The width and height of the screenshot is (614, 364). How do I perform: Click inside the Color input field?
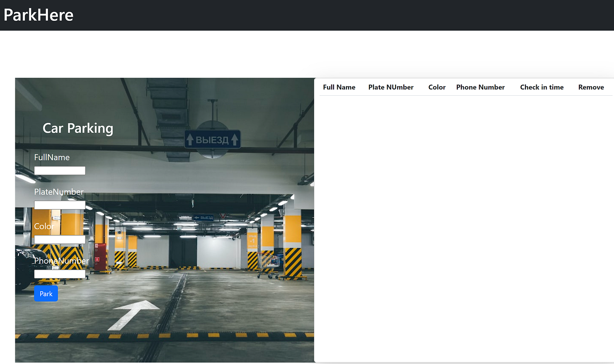(x=60, y=239)
